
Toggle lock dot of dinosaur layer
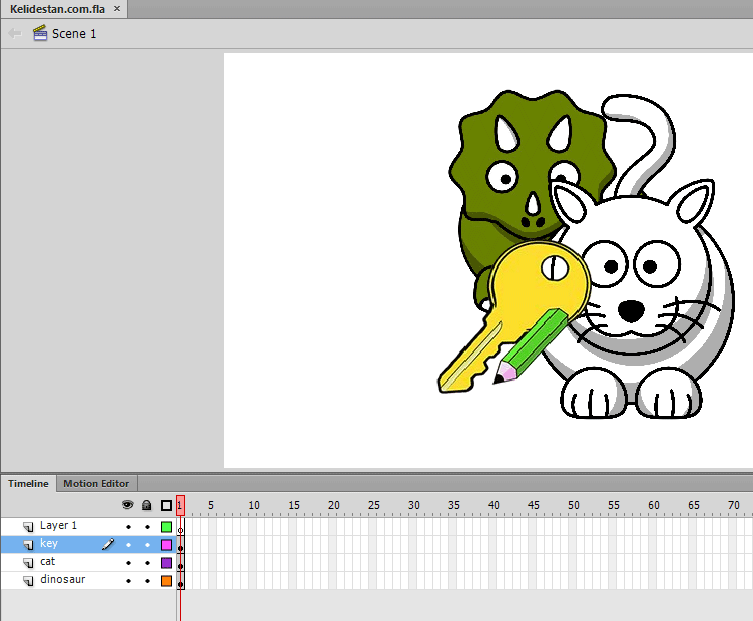tap(147, 581)
